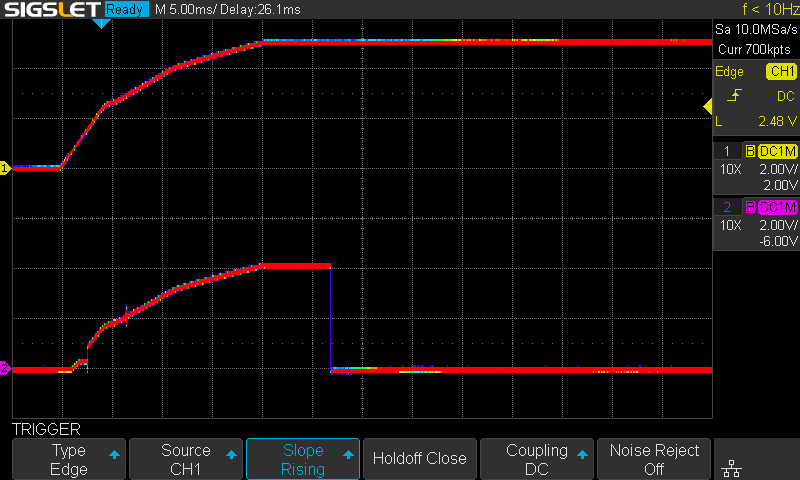Click the SIGLENT logo
The height and width of the screenshot is (480, 800).
click(x=52, y=9)
